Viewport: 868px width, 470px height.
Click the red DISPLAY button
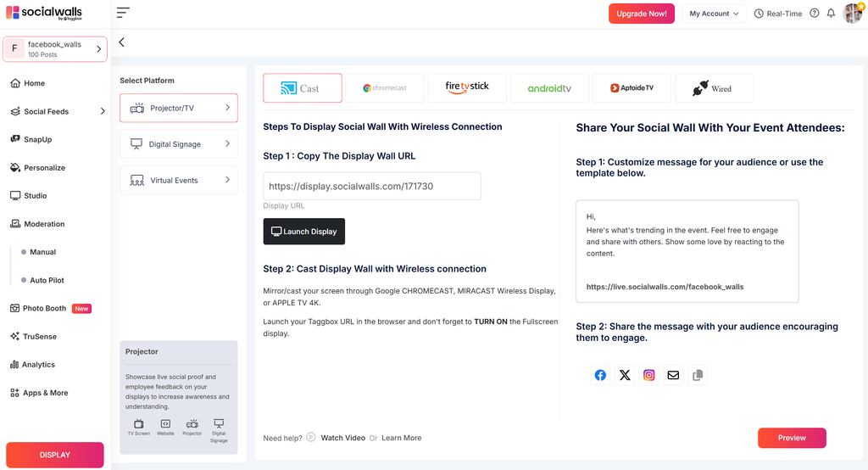[55, 455]
